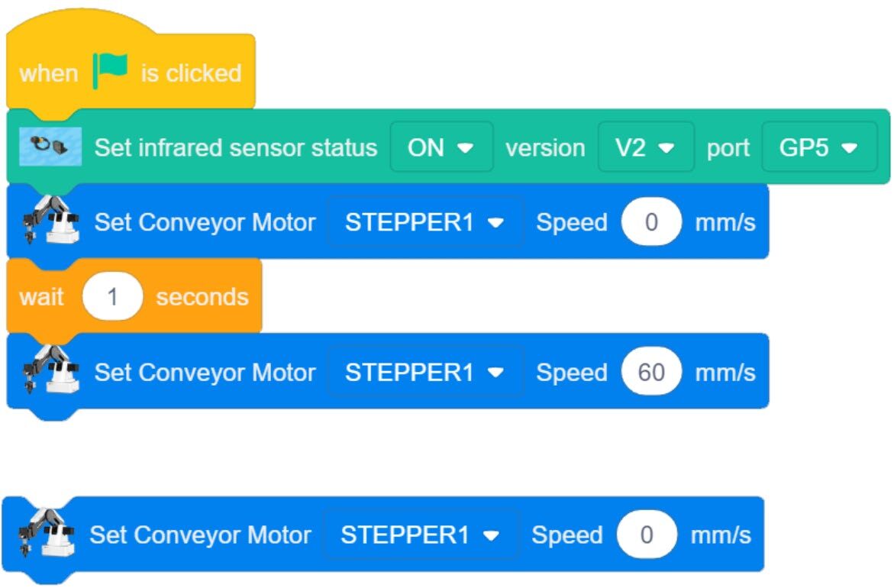
Task: Select the orange wait seconds block
Action: (134, 296)
